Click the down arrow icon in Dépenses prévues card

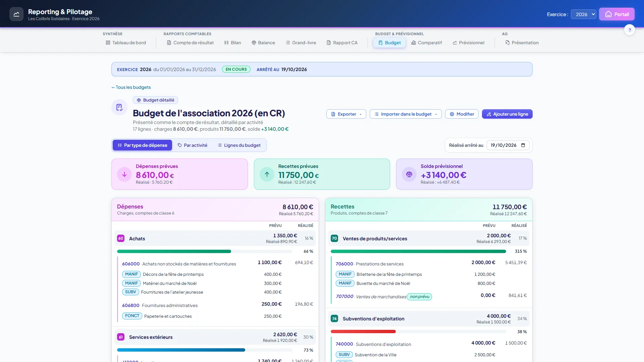124,174
